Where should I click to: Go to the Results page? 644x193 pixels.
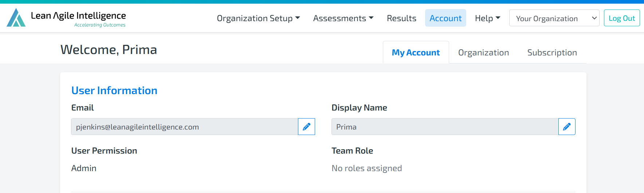click(401, 18)
